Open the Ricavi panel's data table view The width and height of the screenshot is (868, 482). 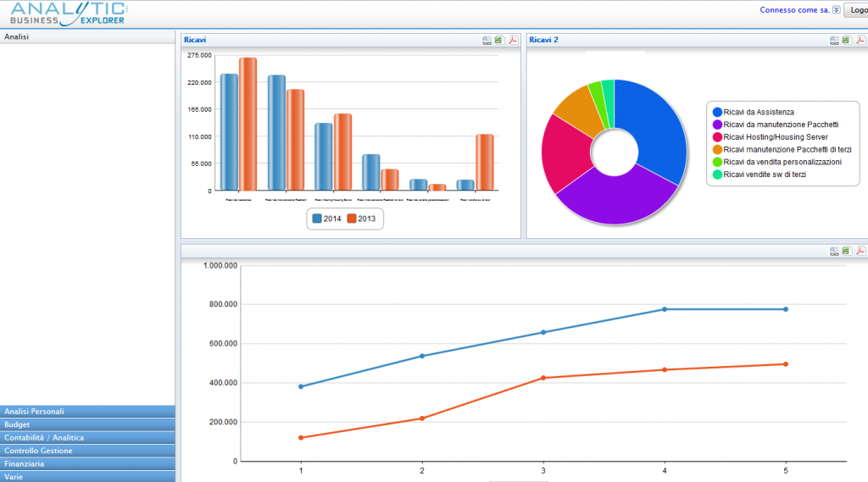[x=487, y=40]
